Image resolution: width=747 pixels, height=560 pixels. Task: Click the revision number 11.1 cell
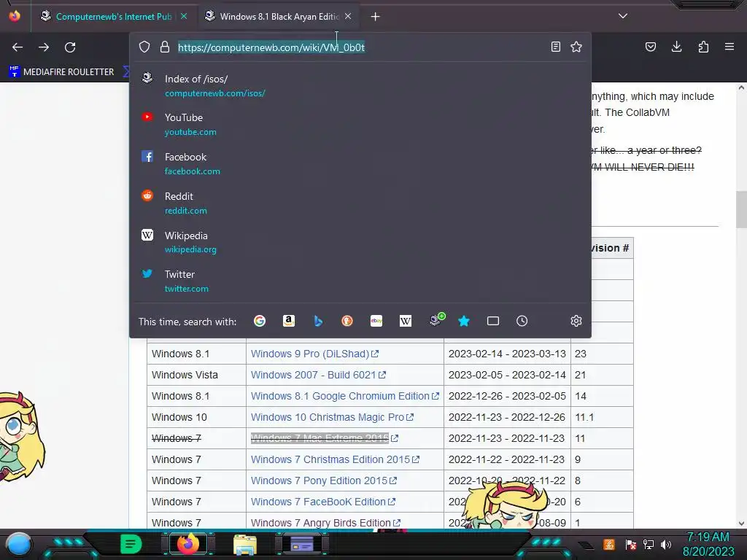[602, 417]
